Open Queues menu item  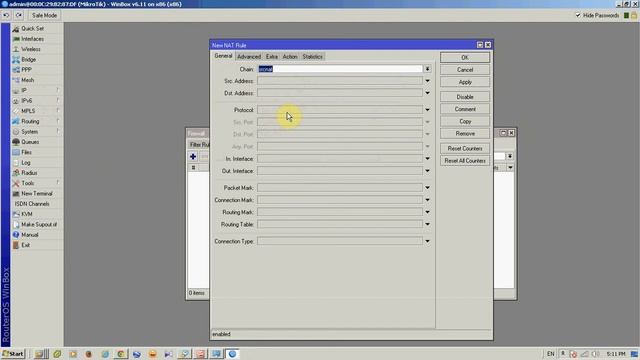(30, 142)
